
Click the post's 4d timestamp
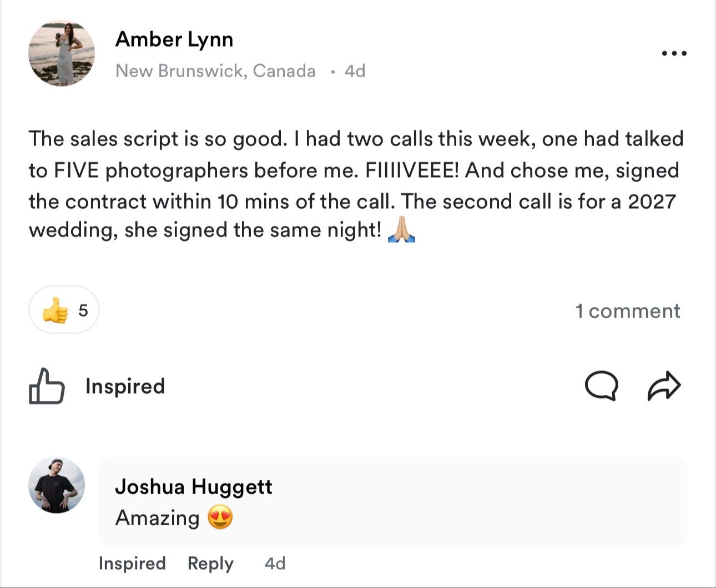[x=355, y=71]
